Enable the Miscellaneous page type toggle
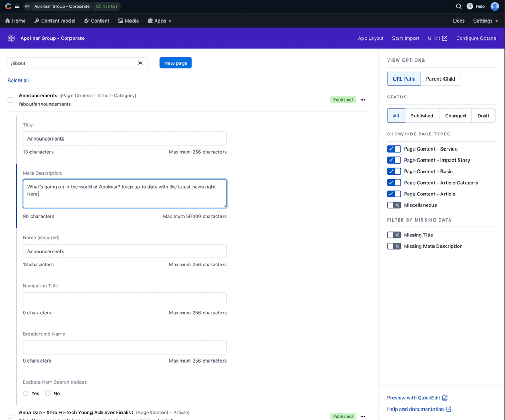Viewport: 505px width, 420px height. pos(394,205)
